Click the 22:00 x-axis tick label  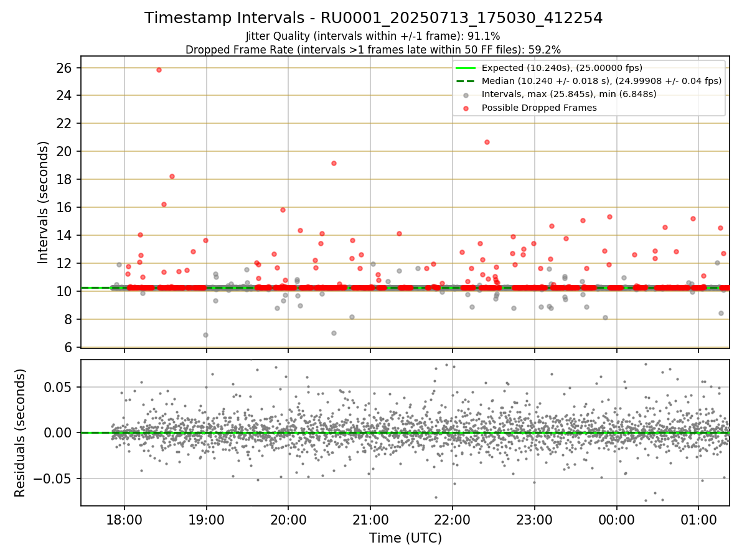[452, 519]
